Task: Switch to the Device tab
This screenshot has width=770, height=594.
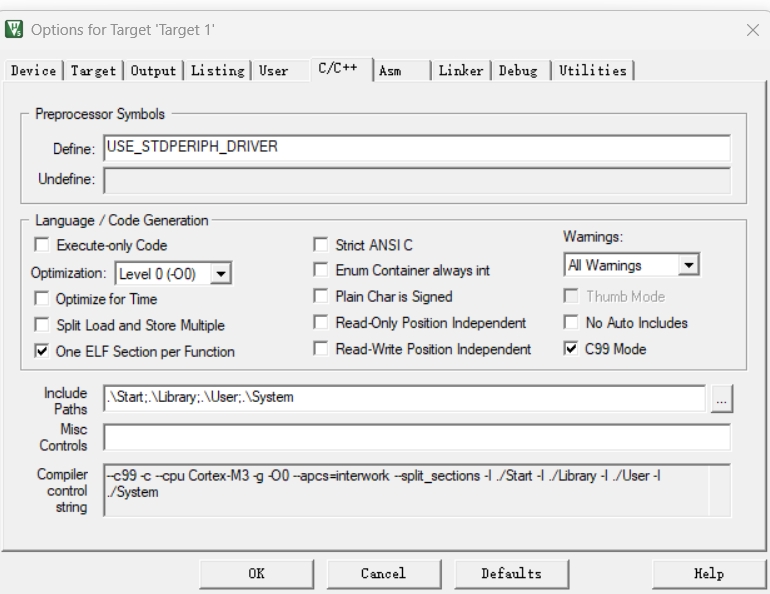Action: (x=33, y=71)
